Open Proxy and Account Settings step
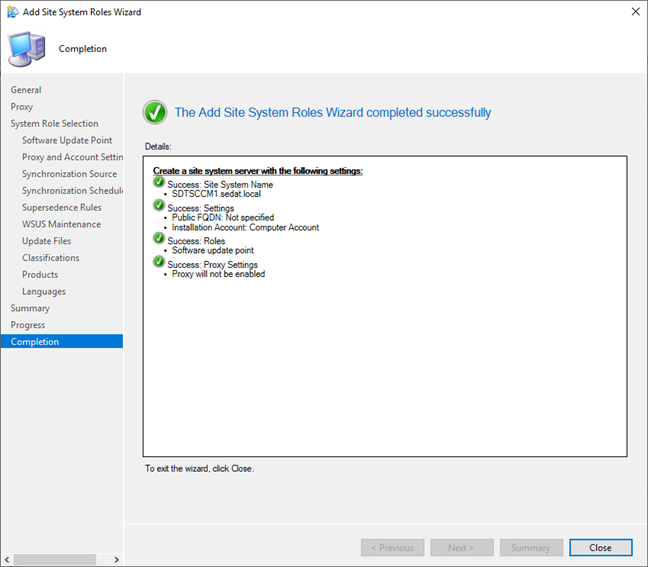The width and height of the screenshot is (648, 567). pos(72,157)
